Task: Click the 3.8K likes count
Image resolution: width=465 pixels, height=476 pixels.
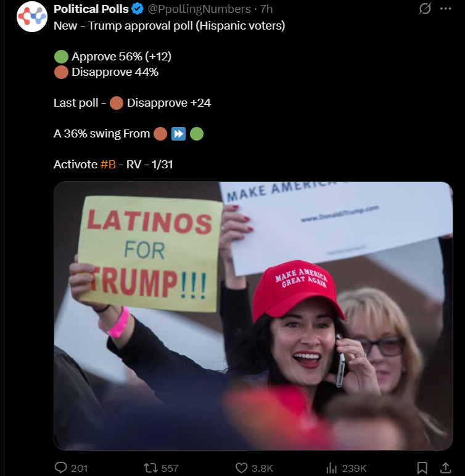Action: click(263, 468)
